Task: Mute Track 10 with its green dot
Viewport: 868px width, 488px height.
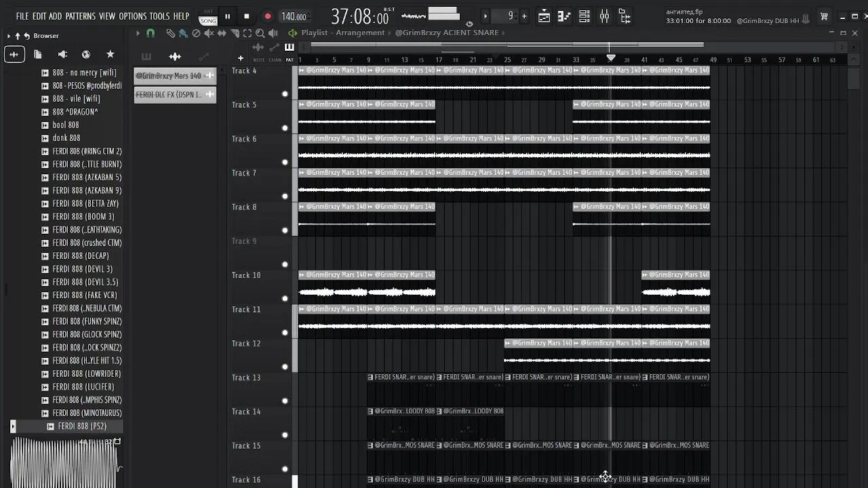Action: tap(285, 298)
